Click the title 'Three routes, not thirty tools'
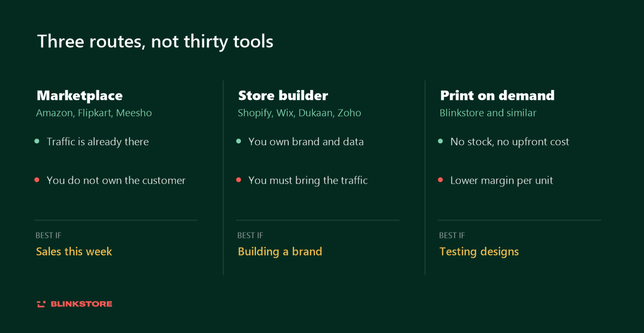Image resolution: width=644 pixels, height=333 pixels. 155,41
